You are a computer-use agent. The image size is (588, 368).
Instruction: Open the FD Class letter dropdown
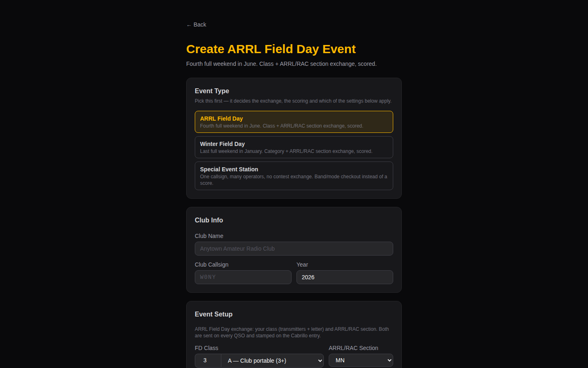pyautogui.click(x=272, y=361)
